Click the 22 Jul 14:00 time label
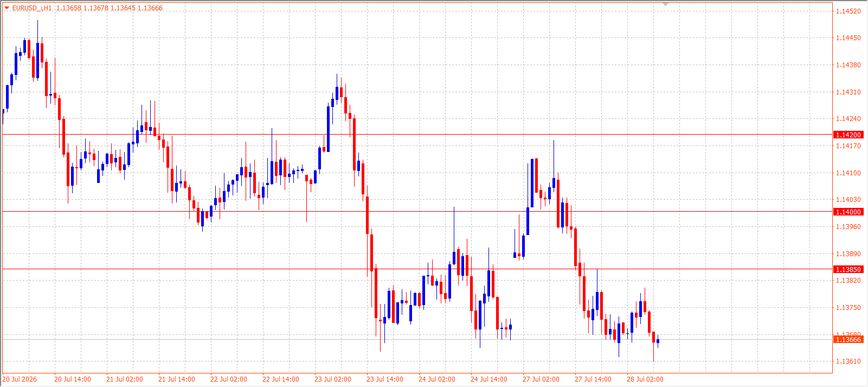The image size is (868, 387). point(281,379)
